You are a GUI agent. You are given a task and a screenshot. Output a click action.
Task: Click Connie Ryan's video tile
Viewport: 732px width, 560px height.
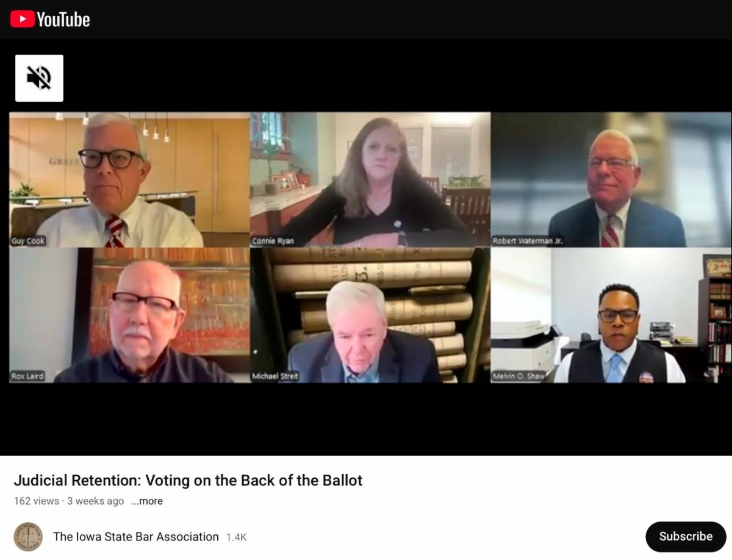click(370, 179)
